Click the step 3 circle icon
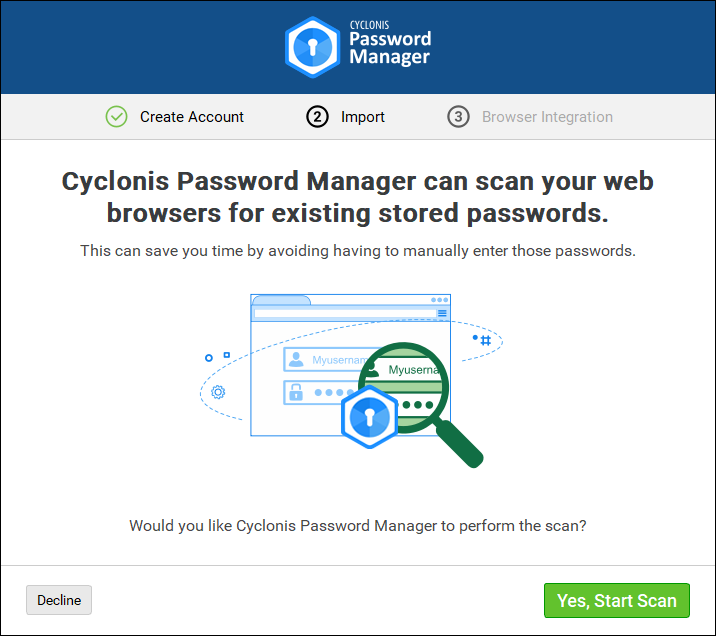Viewport: 716px width, 636px height. [x=458, y=117]
